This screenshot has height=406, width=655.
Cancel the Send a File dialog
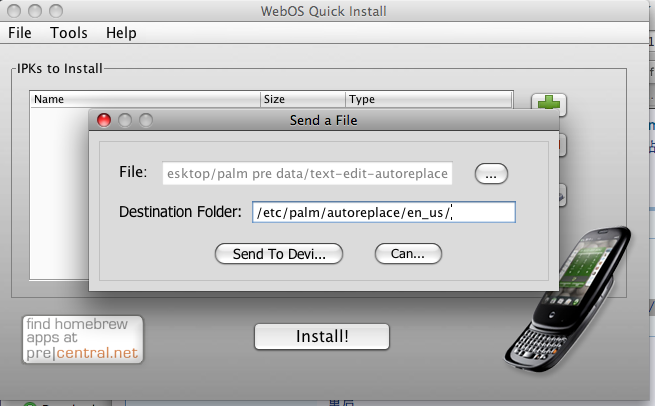(408, 254)
